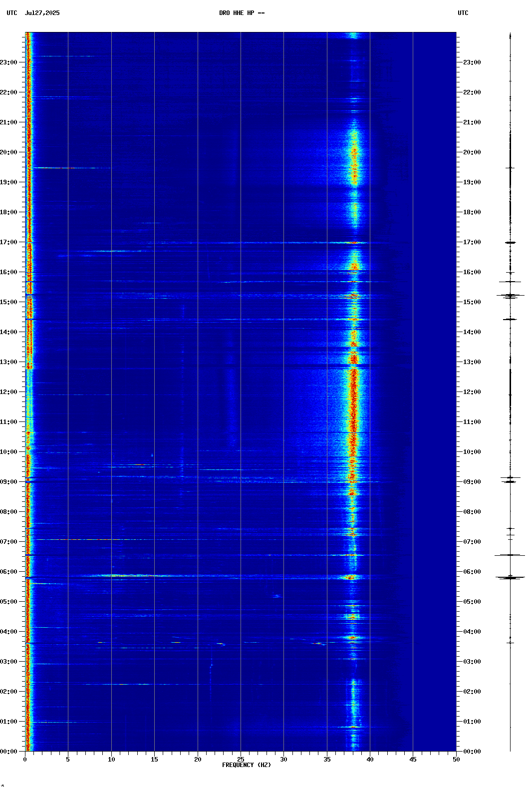
Task: Click '08:00' on the right time axis
Action: pos(472,512)
